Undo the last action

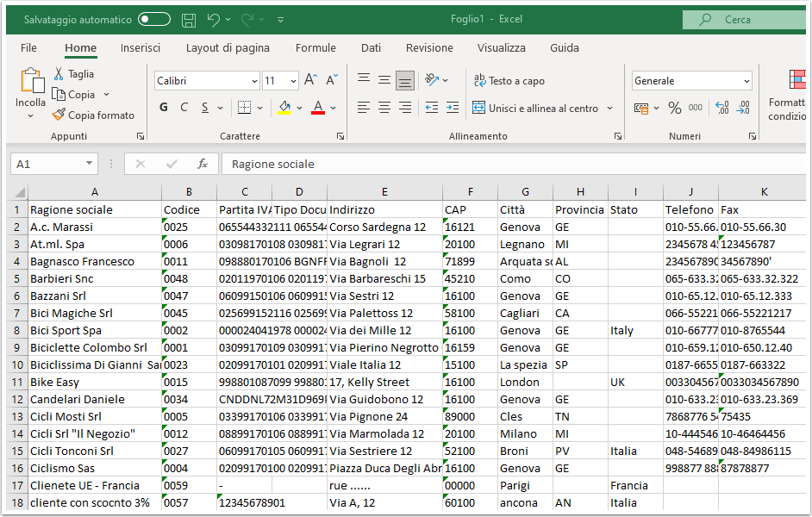pyautogui.click(x=213, y=20)
